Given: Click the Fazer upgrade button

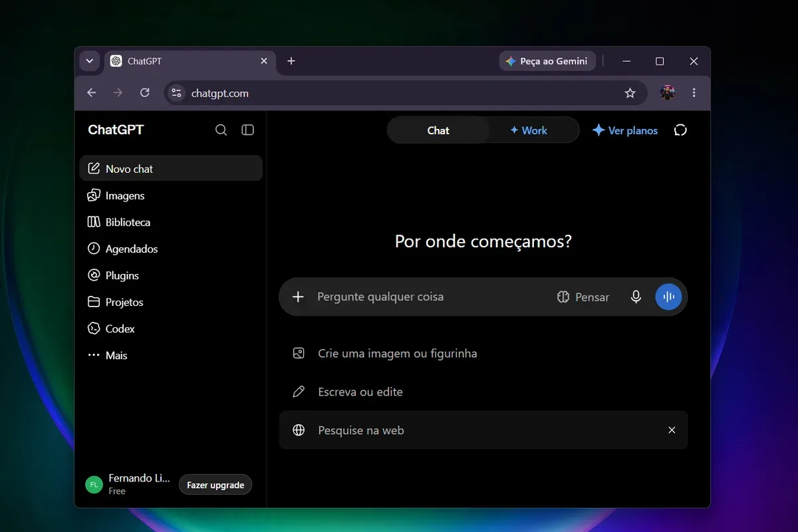Looking at the screenshot, I should pyautogui.click(x=215, y=485).
